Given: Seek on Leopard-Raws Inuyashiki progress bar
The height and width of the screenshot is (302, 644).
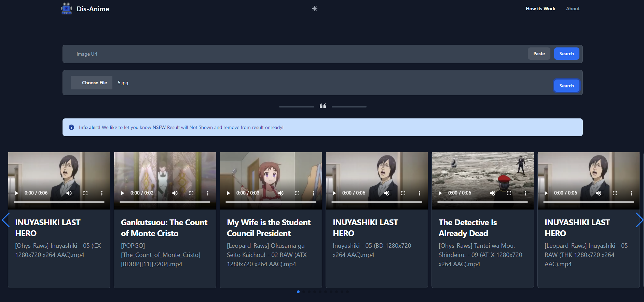Looking at the screenshot, I should click(x=589, y=202).
